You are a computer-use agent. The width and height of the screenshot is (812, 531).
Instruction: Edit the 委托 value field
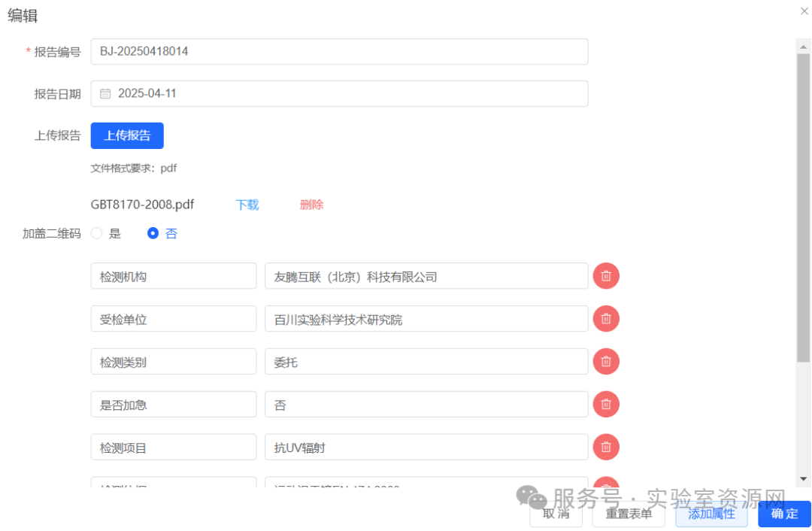click(426, 362)
